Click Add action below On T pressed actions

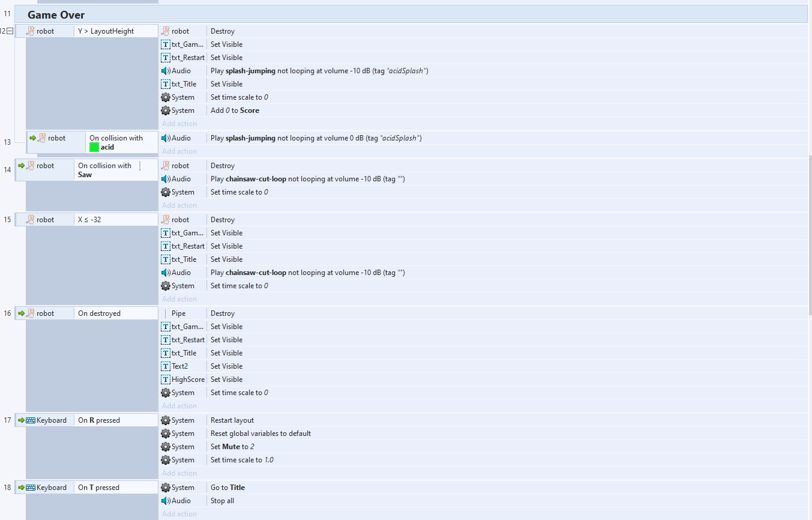click(x=179, y=514)
